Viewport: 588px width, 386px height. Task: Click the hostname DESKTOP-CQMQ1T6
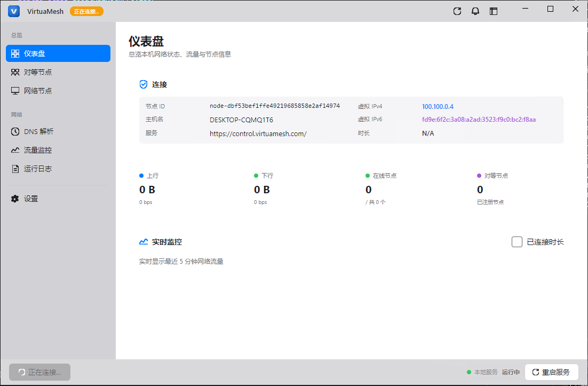point(241,120)
